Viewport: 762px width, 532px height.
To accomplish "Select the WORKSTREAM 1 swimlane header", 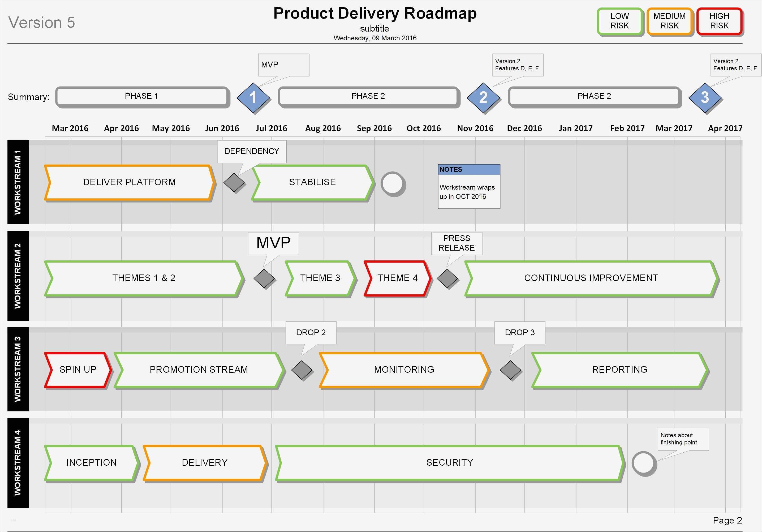I will (x=18, y=182).
